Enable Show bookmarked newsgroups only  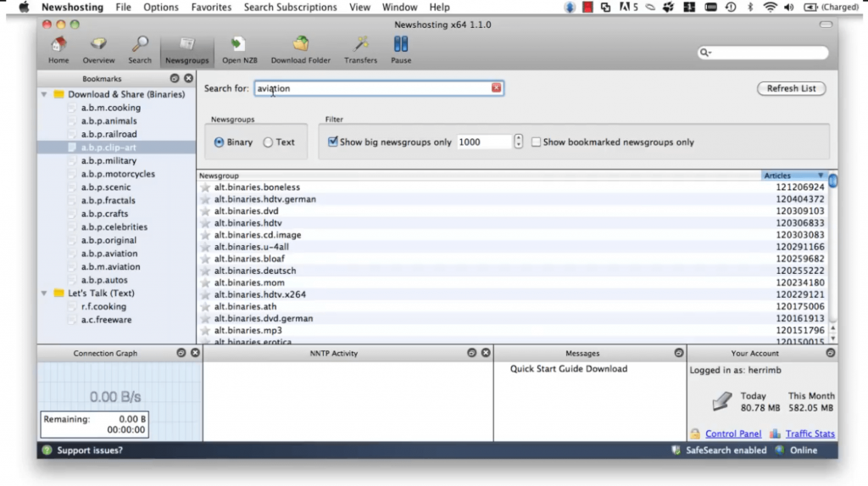pyautogui.click(x=536, y=142)
